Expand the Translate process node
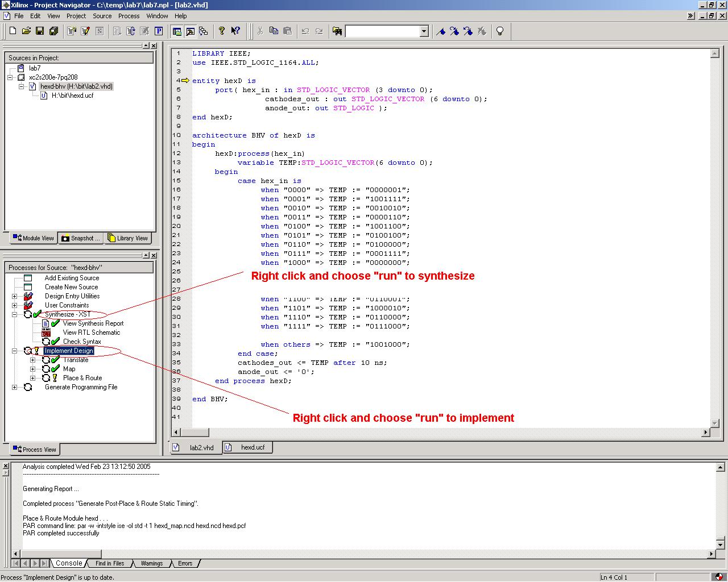Viewport: 728px width, 582px height. (x=32, y=360)
